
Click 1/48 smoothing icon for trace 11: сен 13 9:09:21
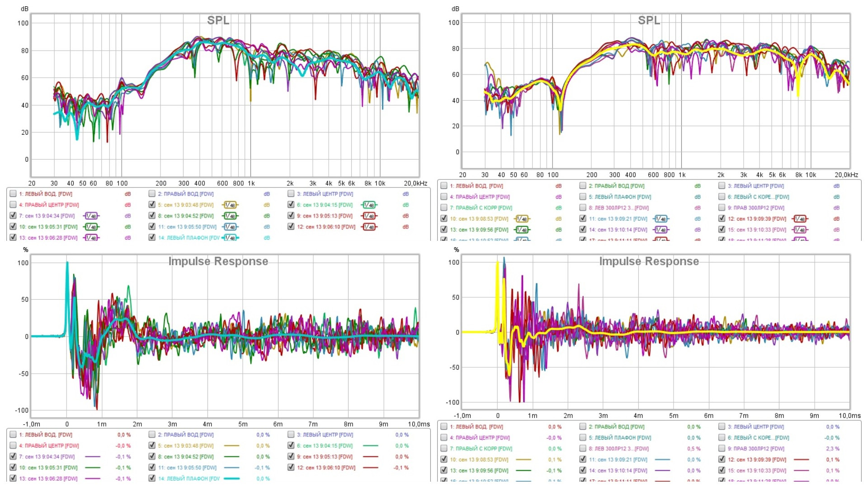661,219
